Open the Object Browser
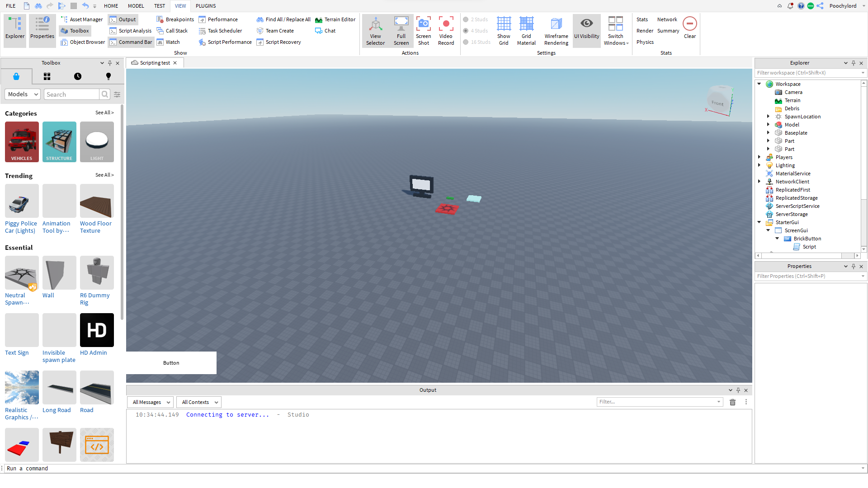The width and height of the screenshot is (868, 488). (x=83, y=42)
